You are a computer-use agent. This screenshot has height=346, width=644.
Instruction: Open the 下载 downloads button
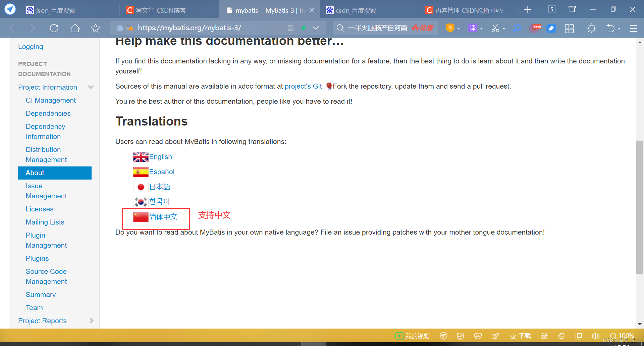(520, 336)
